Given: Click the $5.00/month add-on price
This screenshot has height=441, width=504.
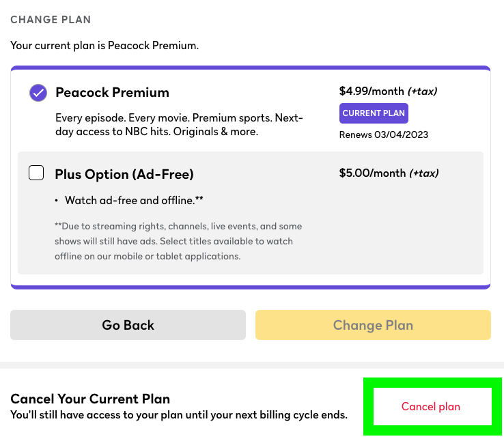Looking at the screenshot, I should pyautogui.click(x=372, y=173).
